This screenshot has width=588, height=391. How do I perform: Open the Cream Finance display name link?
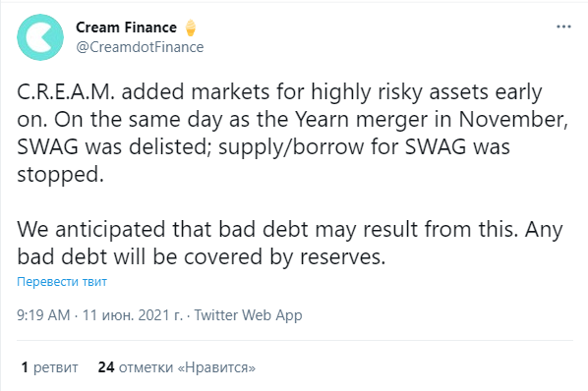126,28
